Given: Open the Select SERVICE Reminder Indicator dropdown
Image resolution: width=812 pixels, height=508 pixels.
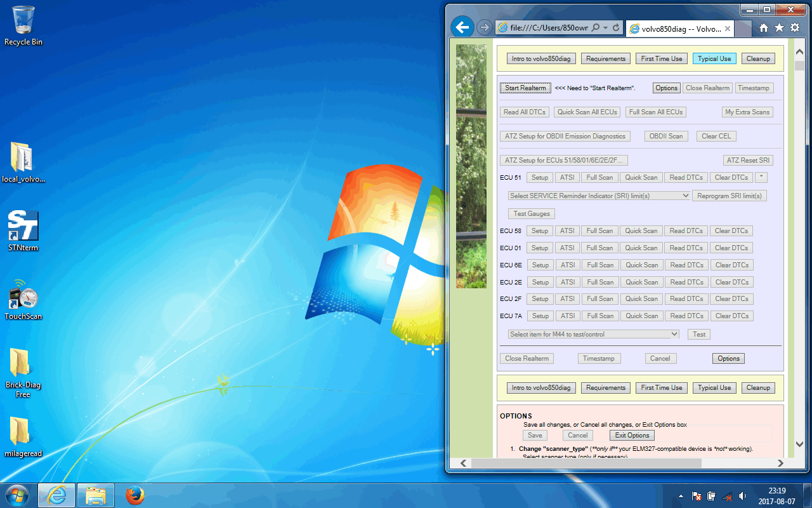Looking at the screenshot, I should (x=599, y=196).
